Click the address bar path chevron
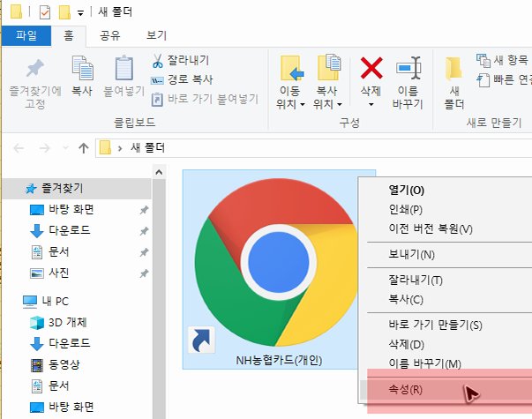The width and height of the screenshot is (532, 419). 120,148
